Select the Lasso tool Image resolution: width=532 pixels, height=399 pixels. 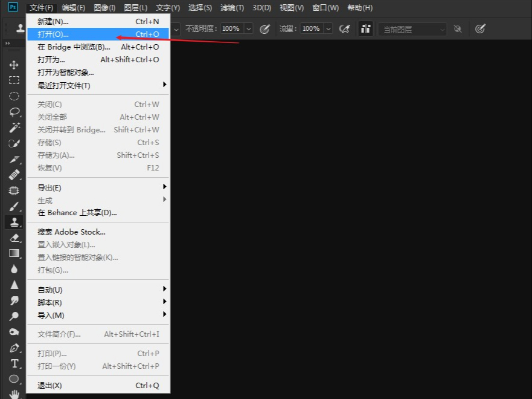(14, 112)
